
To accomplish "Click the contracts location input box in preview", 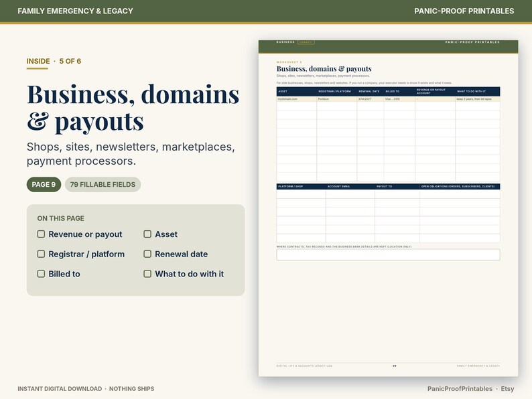I will pyautogui.click(x=388, y=255).
